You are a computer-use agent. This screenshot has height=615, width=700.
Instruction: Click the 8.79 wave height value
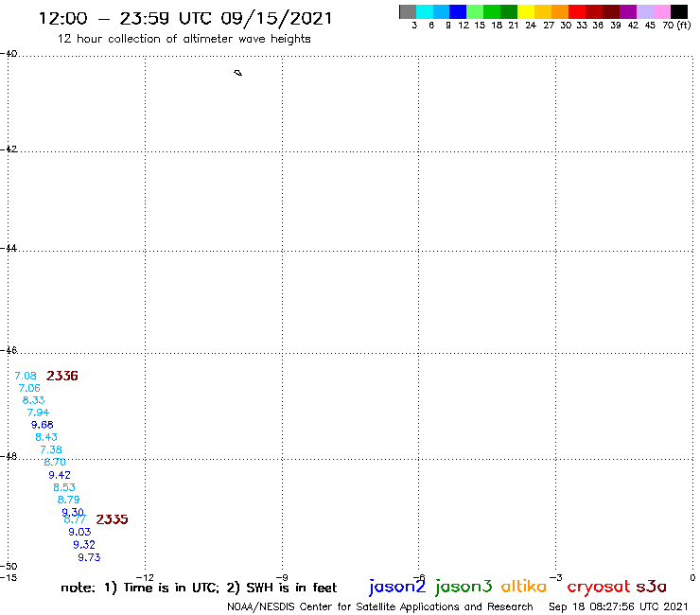[x=68, y=500]
